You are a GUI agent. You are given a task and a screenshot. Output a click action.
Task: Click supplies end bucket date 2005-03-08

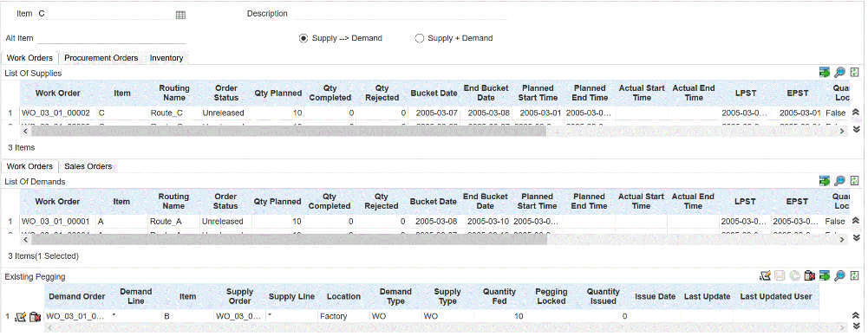(x=486, y=113)
